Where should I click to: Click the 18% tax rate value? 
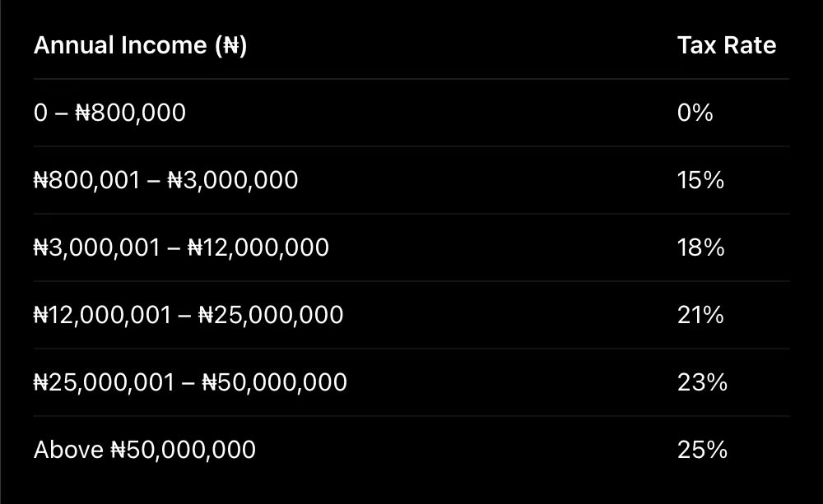(700, 247)
